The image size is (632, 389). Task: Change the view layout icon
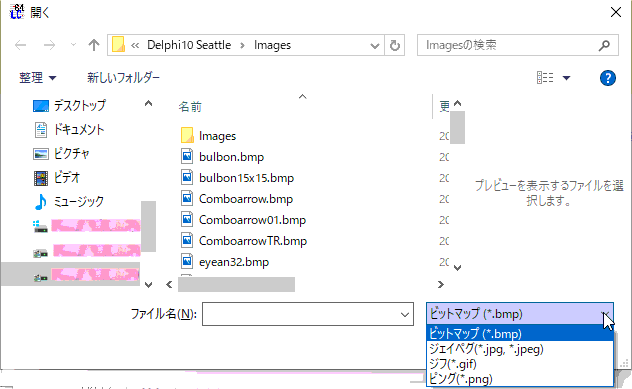point(545,77)
